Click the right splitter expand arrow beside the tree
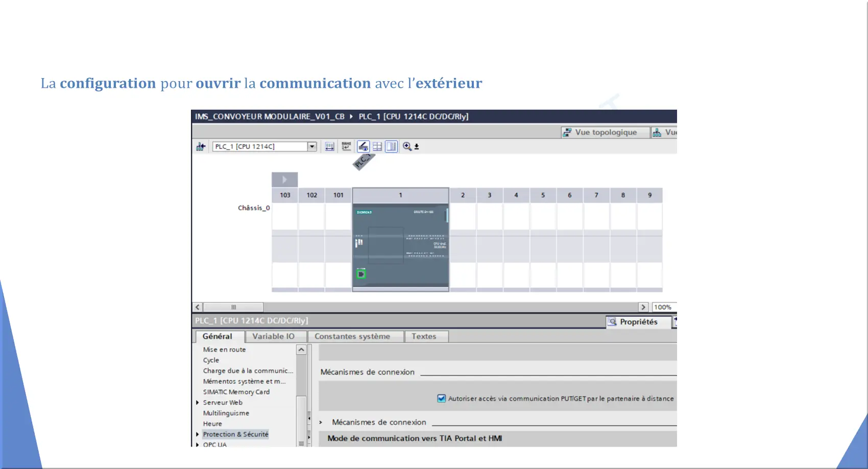 309,437
